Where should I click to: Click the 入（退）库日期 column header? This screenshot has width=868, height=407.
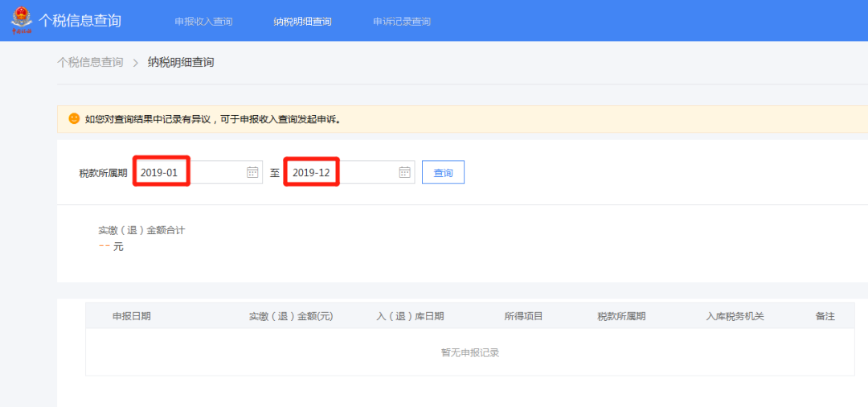click(410, 316)
